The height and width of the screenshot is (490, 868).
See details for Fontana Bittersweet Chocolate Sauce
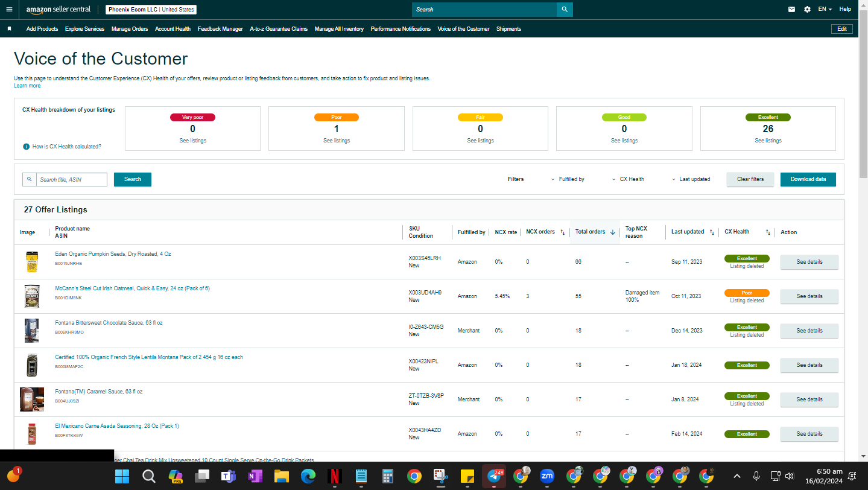tap(809, 331)
